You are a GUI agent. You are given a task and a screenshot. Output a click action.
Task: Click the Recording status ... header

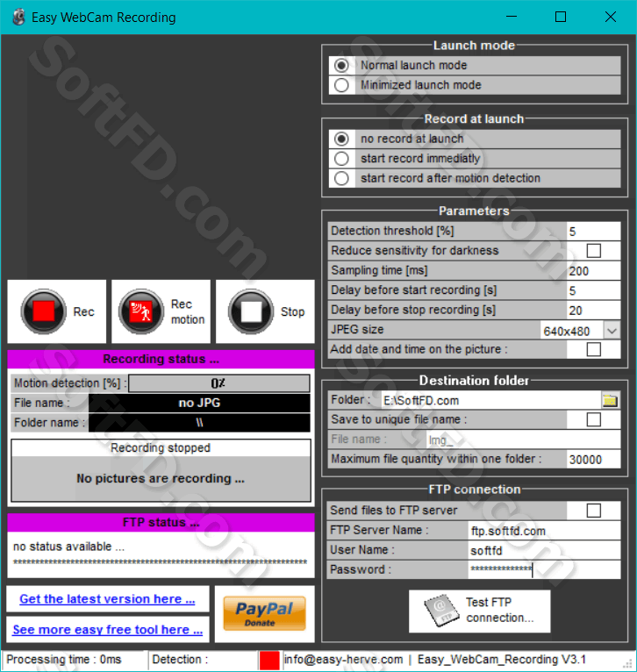(x=161, y=359)
